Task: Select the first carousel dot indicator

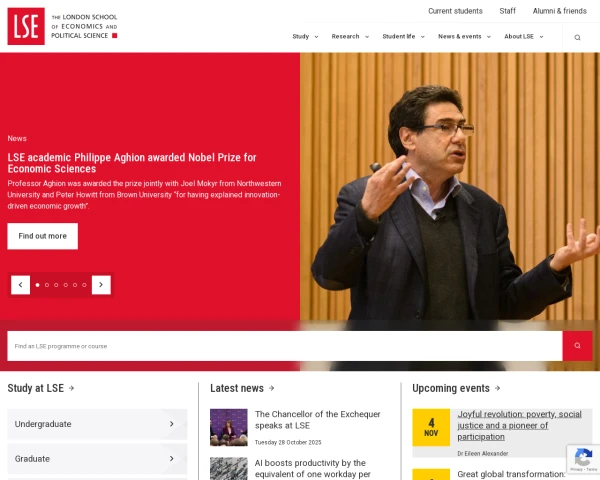Action: click(x=37, y=285)
